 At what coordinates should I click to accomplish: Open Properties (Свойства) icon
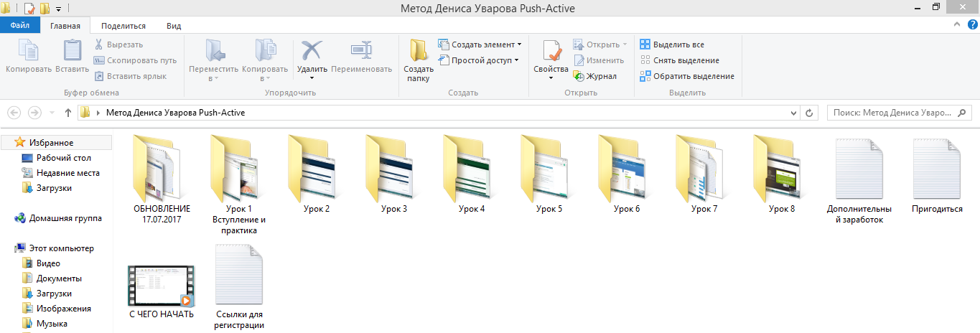551,52
